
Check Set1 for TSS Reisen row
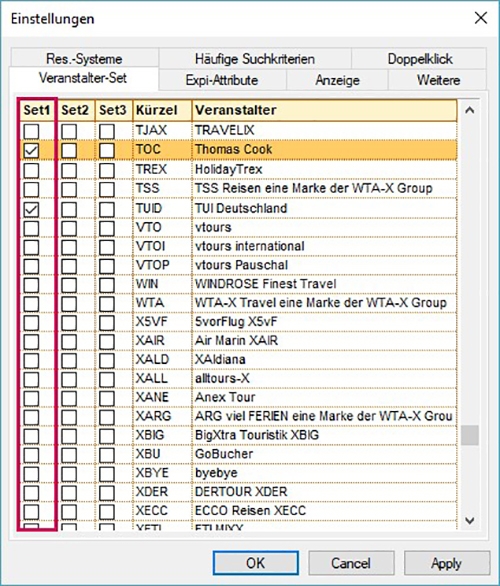(x=31, y=189)
